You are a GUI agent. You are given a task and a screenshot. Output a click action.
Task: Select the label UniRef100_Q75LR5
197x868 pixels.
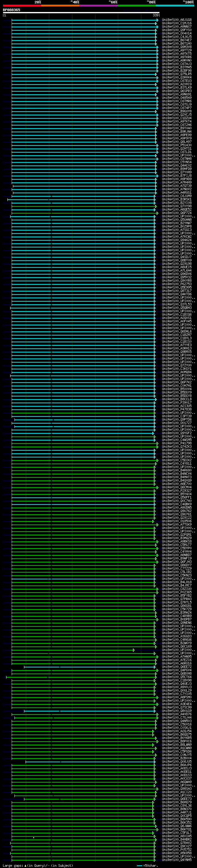tap(177, 74)
